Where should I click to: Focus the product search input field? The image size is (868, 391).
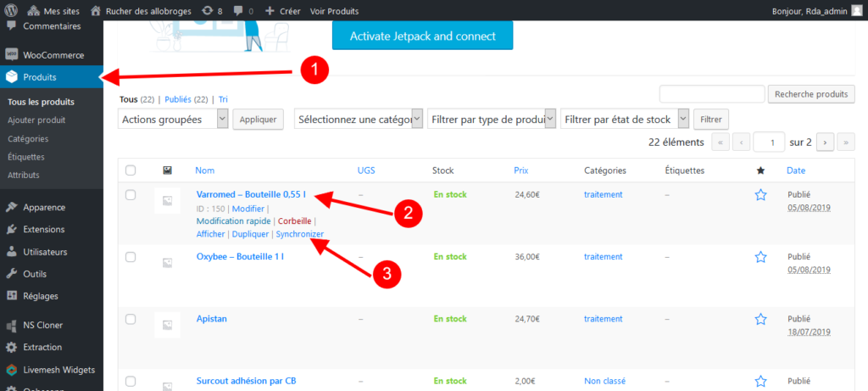712,94
